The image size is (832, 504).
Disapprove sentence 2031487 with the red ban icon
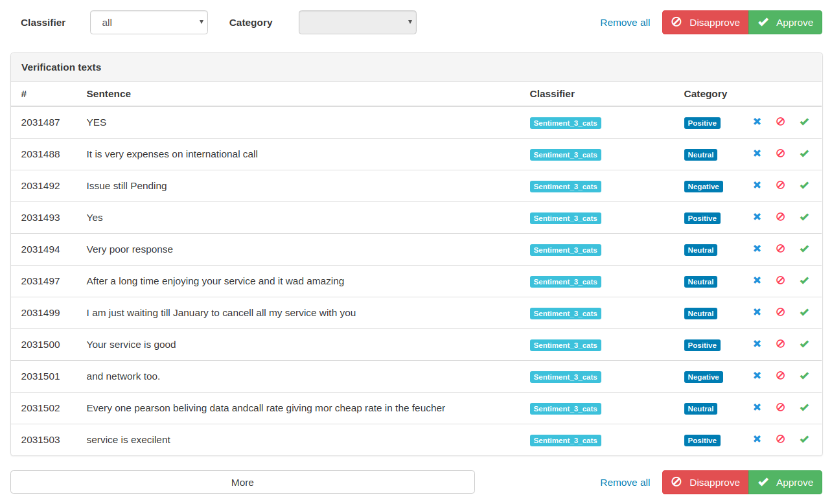[x=780, y=122]
